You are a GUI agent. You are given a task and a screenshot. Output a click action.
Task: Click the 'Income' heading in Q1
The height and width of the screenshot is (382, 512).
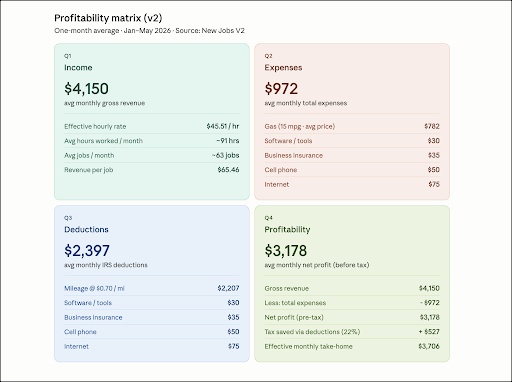78,68
